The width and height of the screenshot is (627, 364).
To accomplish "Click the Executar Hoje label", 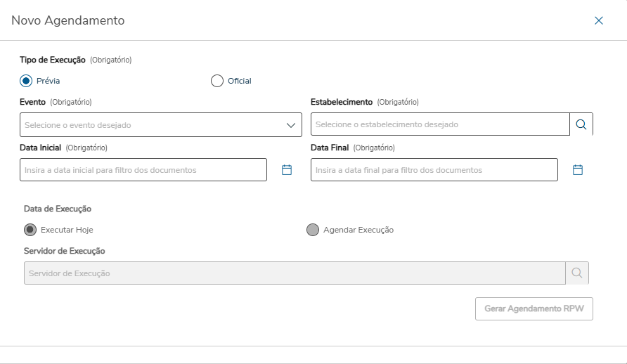I will (x=67, y=230).
